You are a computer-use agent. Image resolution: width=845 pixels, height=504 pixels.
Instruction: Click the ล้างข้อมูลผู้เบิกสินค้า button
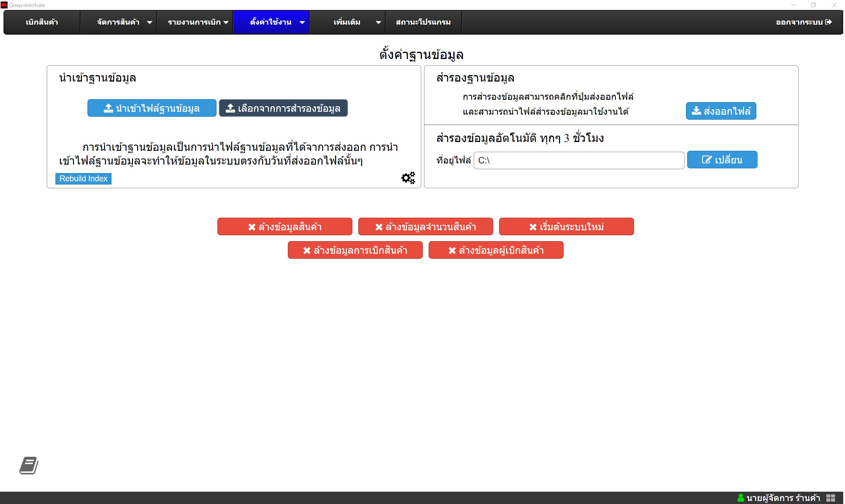pos(496,250)
